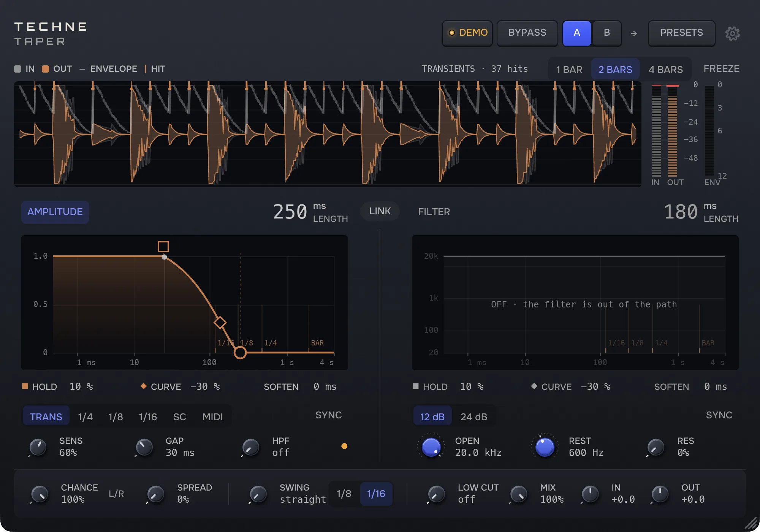Click the IN gain knob
The height and width of the screenshot is (532, 760).
click(591, 494)
